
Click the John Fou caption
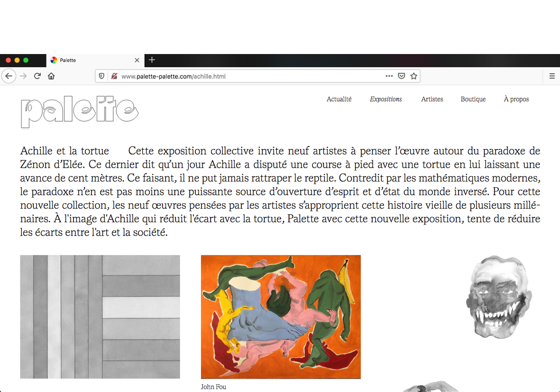[x=213, y=387]
